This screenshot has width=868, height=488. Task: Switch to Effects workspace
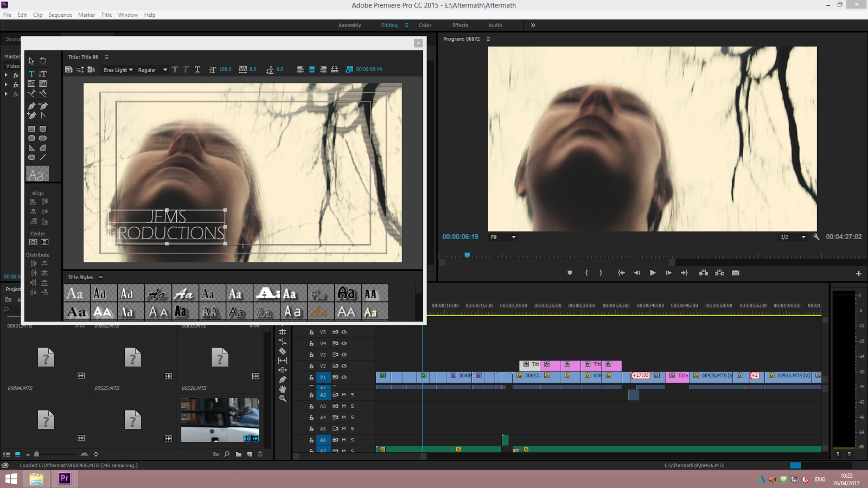click(x=460, y=25)
